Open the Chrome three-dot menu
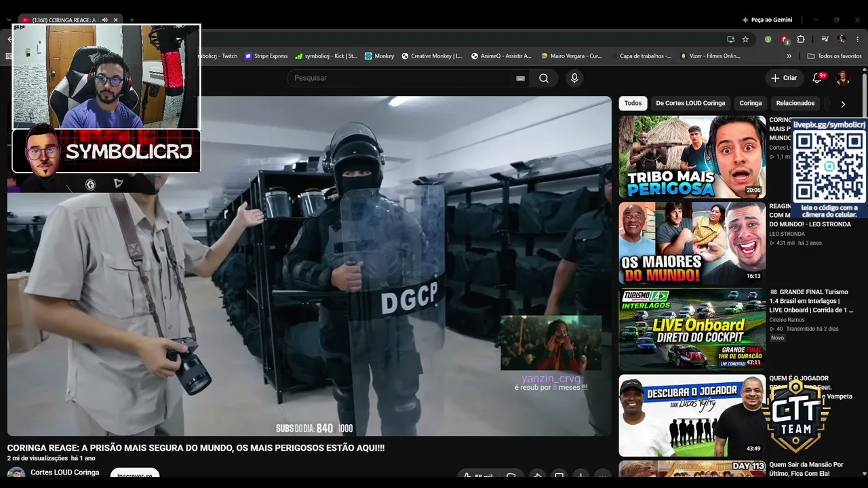The image size is (868, 488). (x=858, y=39)
